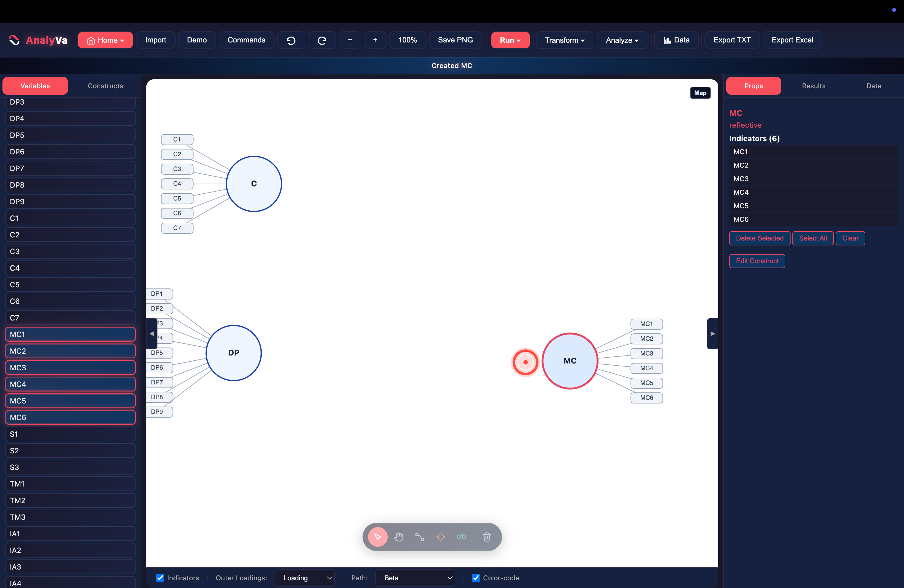Select the green glasses tool
This screenshot has height=588, width=904.
click(x=461, y=537)
